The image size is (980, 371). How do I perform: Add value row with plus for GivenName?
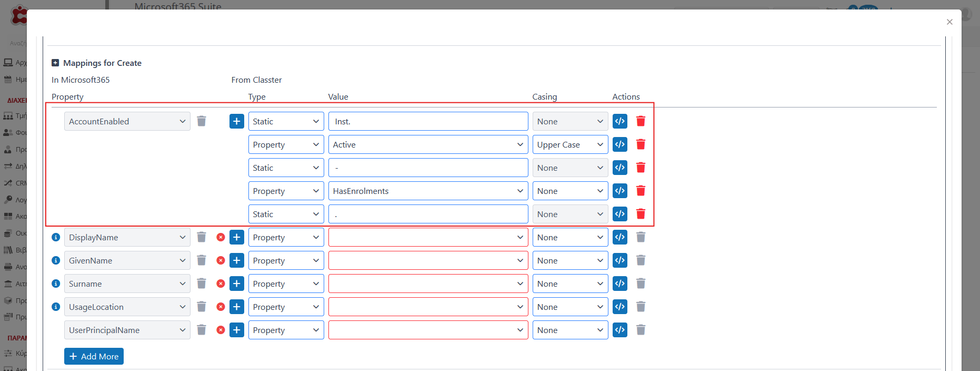click(x=237, y=260)
